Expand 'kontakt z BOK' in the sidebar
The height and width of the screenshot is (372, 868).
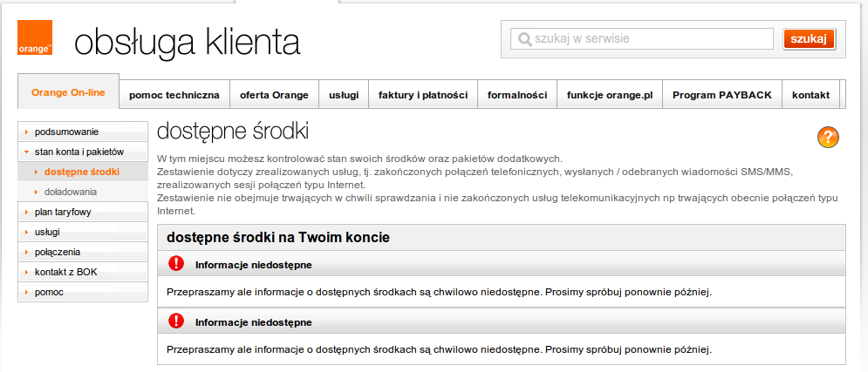coord(83,272)
